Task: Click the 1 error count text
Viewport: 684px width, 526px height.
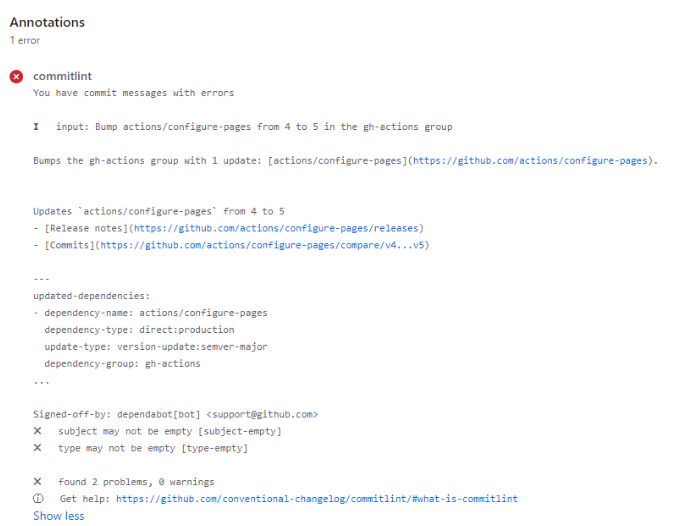Action: (25, 40)
